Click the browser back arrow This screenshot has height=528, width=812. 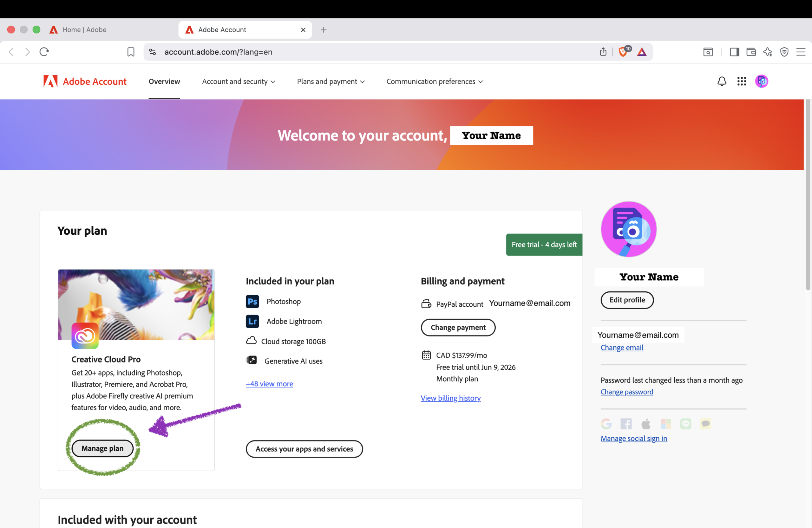tap(11, 52)
